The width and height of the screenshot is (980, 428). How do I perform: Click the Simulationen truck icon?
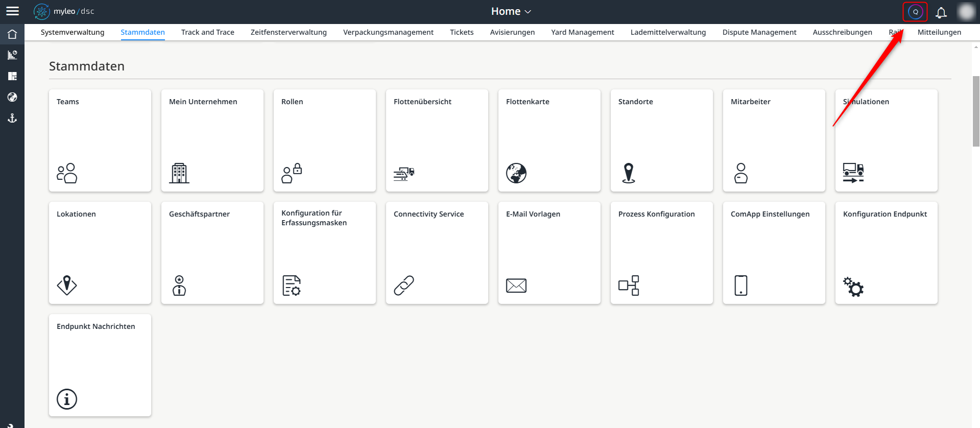(x=853, y=173)
